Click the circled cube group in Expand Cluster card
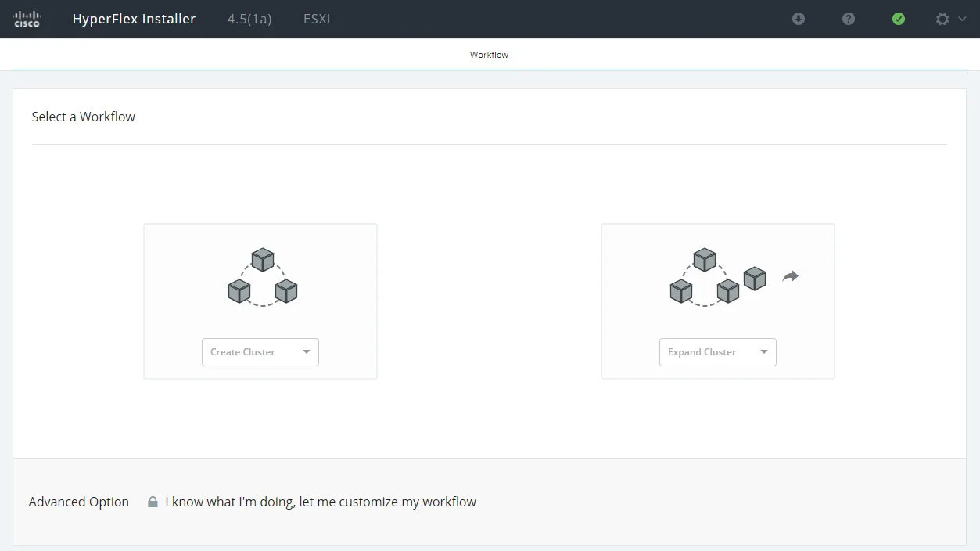Screen dimensions: 980x551 (x=704, y=278)
